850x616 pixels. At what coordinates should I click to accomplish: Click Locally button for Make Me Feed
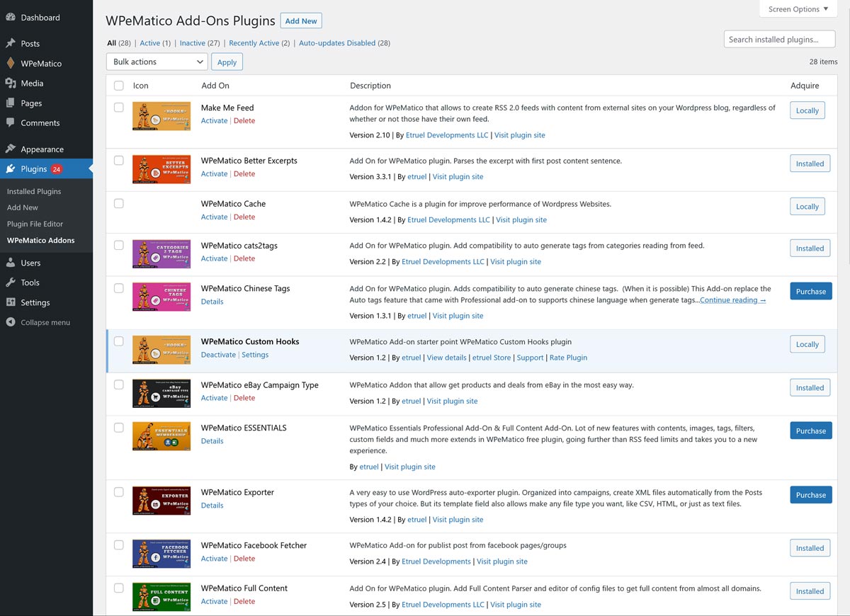click(807, 110)
